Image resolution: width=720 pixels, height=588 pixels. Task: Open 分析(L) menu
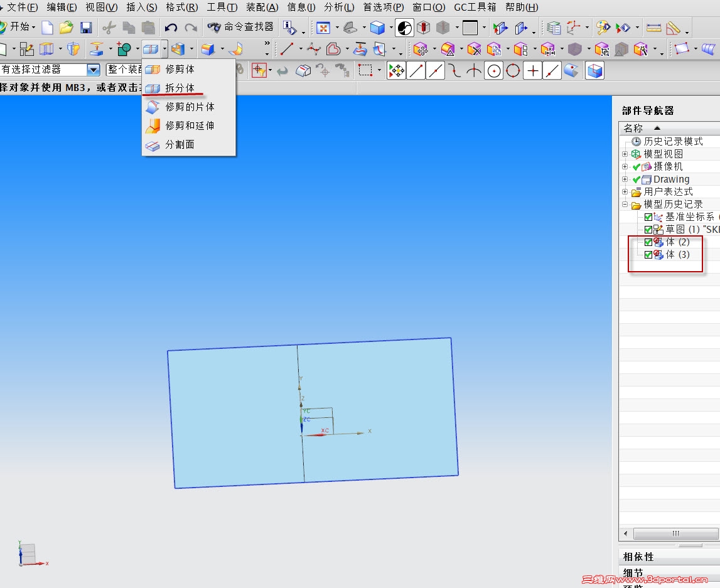click(339, 7)
